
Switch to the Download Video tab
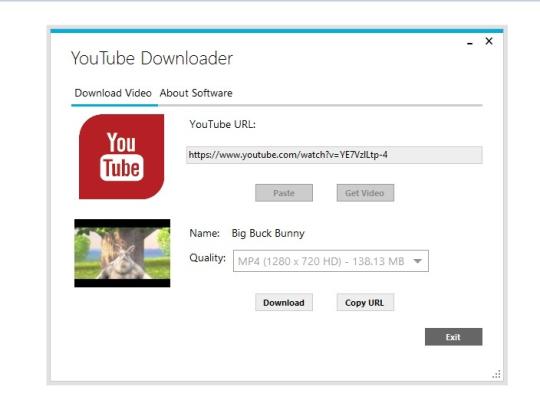113,93
